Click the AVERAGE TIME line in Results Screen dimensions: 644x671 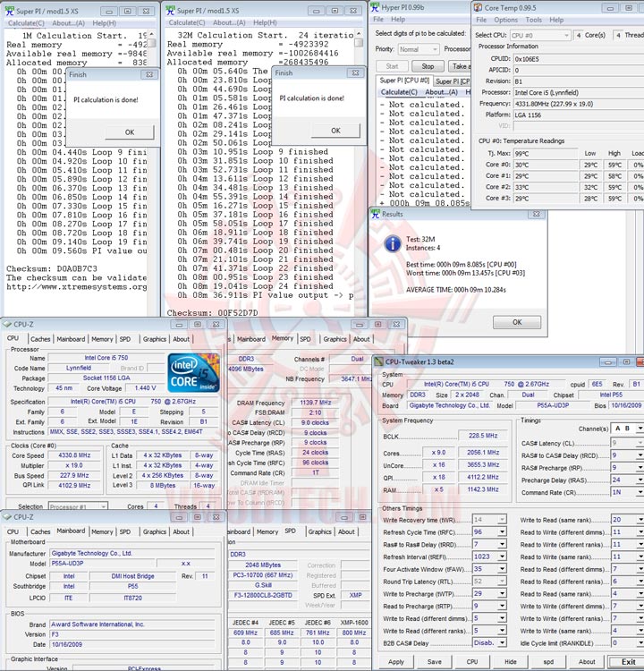click(456, 290)
